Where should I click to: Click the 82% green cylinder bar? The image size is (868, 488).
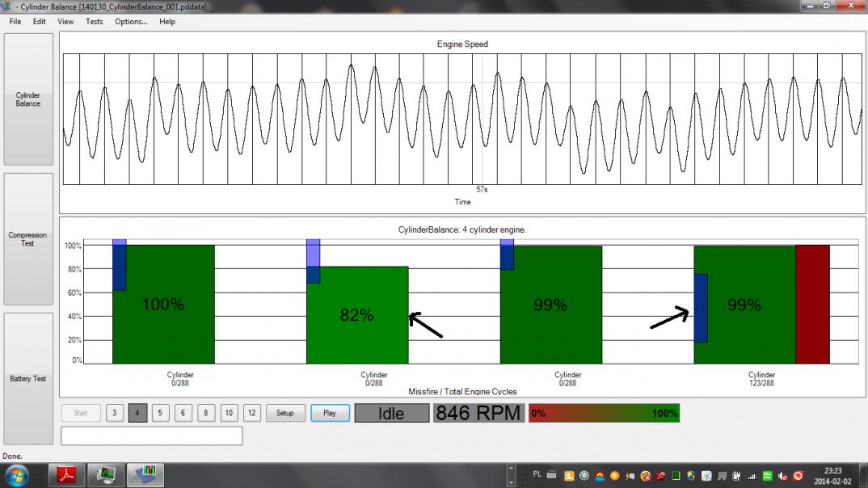357,315
